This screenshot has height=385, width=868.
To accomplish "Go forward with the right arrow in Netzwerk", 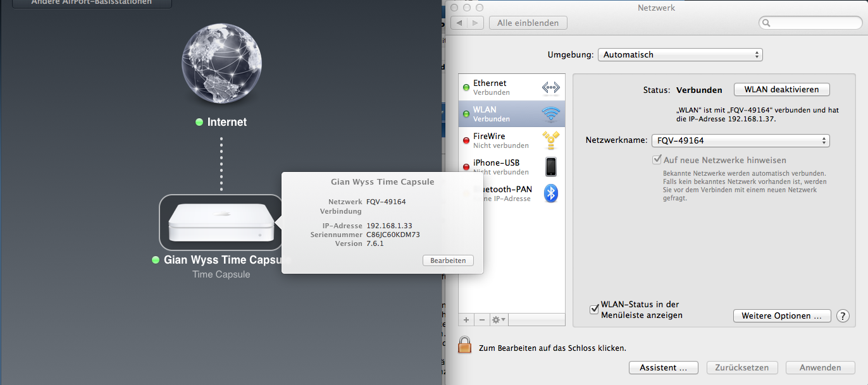I will [x=476, y=23].
